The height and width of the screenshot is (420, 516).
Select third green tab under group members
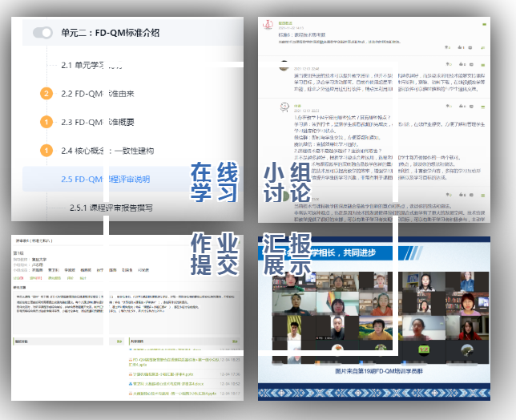coord(54,278)
